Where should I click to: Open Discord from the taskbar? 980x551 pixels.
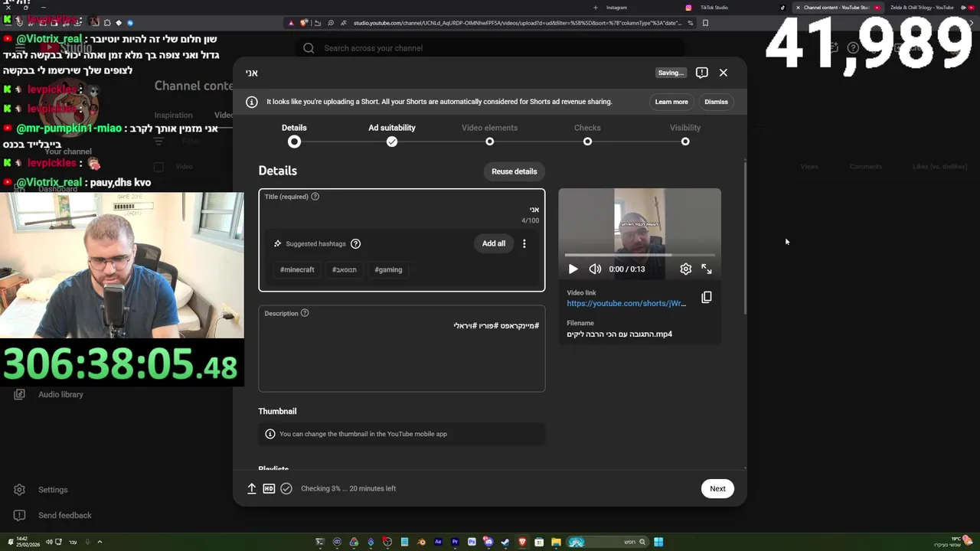point(488,542)
